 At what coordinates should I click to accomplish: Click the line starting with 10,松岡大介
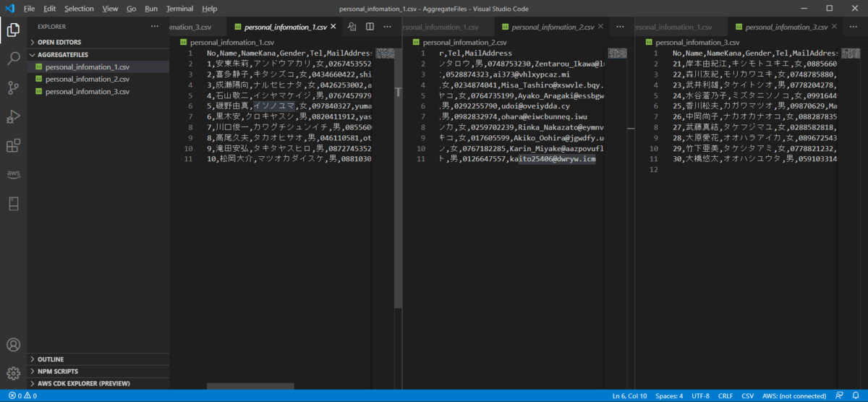point(289,158)
